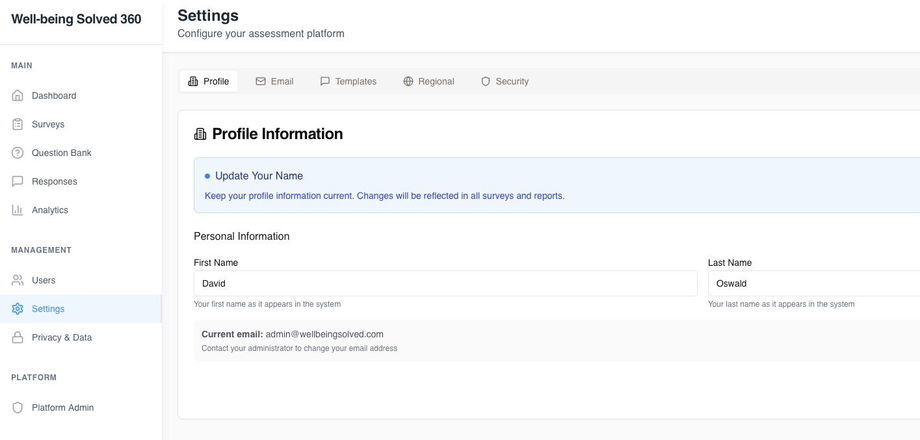Click the Settings gear icon in sidebar
Image resolution: width=920 pixels, height=440 pixels.
pyautogui.click(x=17, y=309)
